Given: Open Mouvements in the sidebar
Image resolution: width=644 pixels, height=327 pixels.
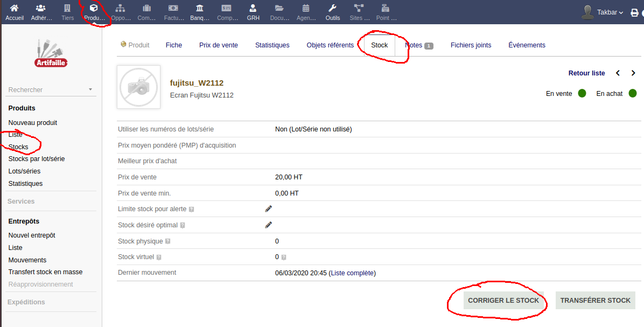Looking at the screenshot, I should [27, 260].
